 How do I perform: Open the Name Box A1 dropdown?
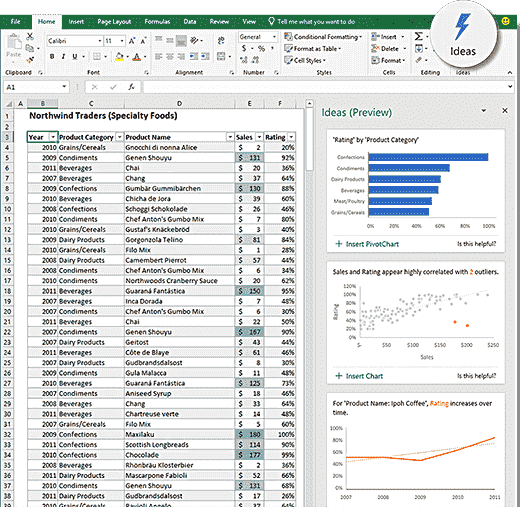(x=64, y=87)
